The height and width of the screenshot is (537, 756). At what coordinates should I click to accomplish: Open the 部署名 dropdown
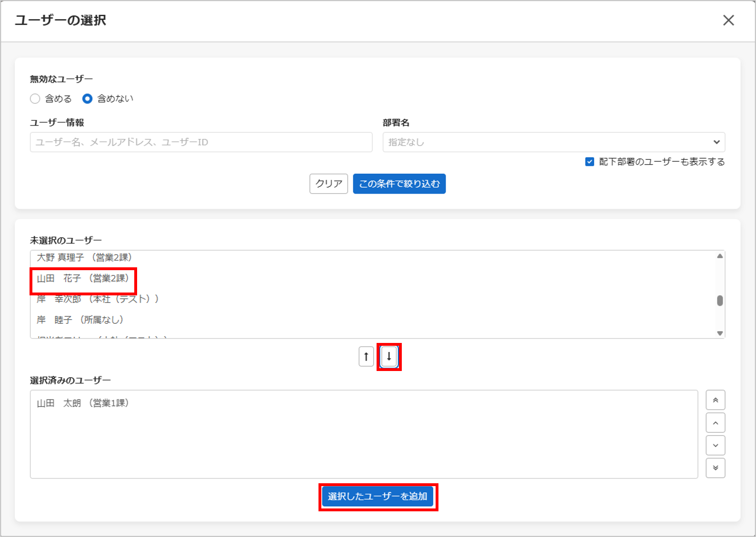point(554,142)
